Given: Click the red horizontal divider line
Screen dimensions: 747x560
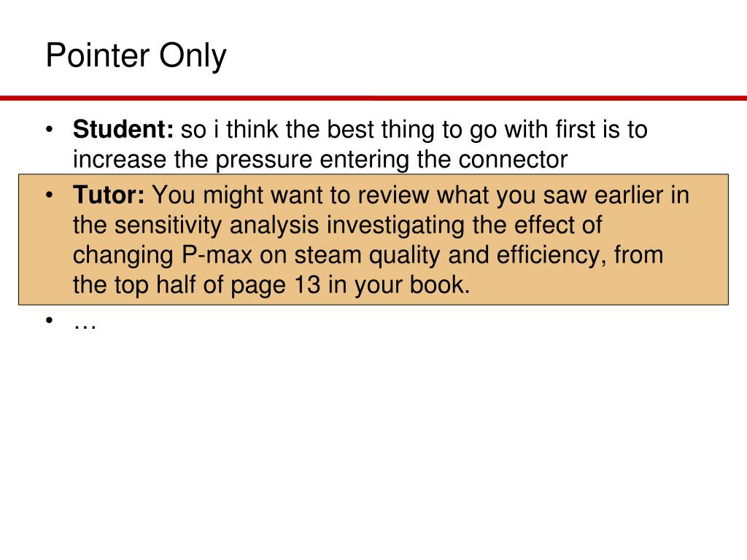Looking at the screenshot, I should [x=373, y=98].
